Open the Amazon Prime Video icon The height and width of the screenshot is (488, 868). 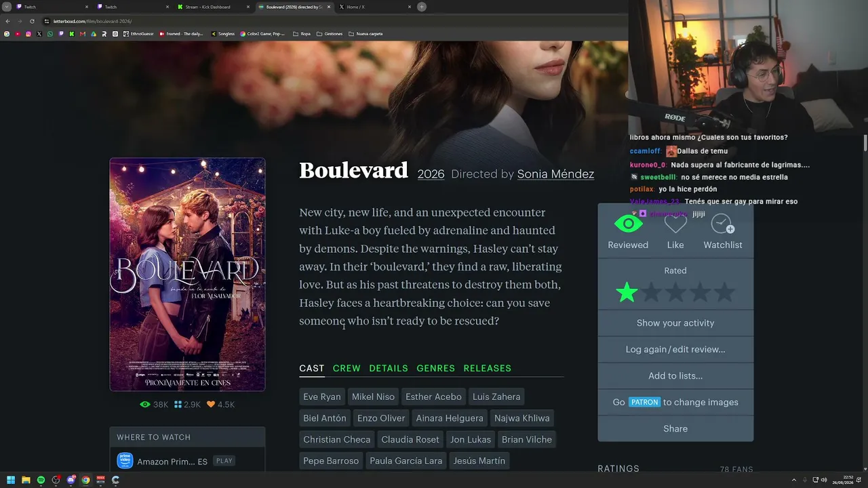coord(125,461)
